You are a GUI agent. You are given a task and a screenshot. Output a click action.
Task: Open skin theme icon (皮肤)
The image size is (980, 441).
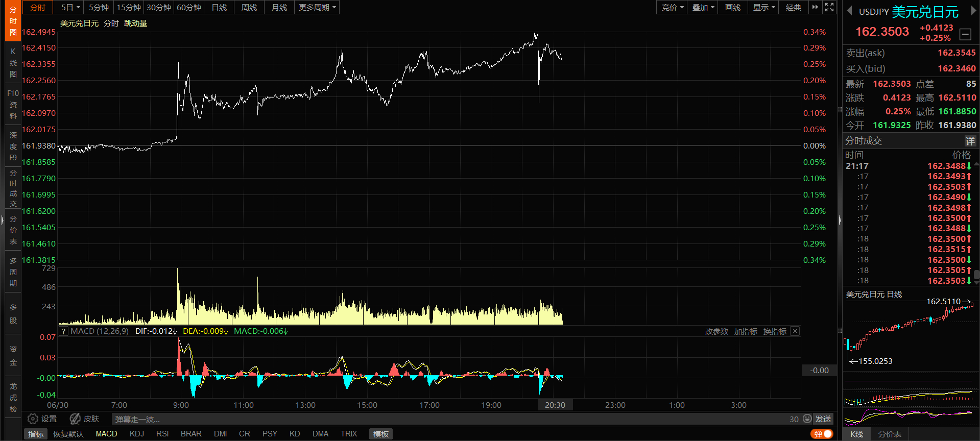(x=75, y=419)
